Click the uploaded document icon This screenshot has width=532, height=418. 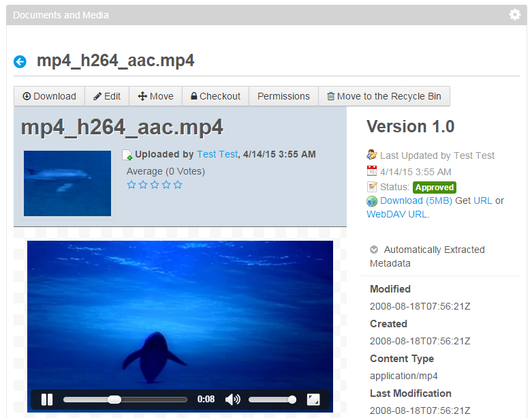click(127, 155)
